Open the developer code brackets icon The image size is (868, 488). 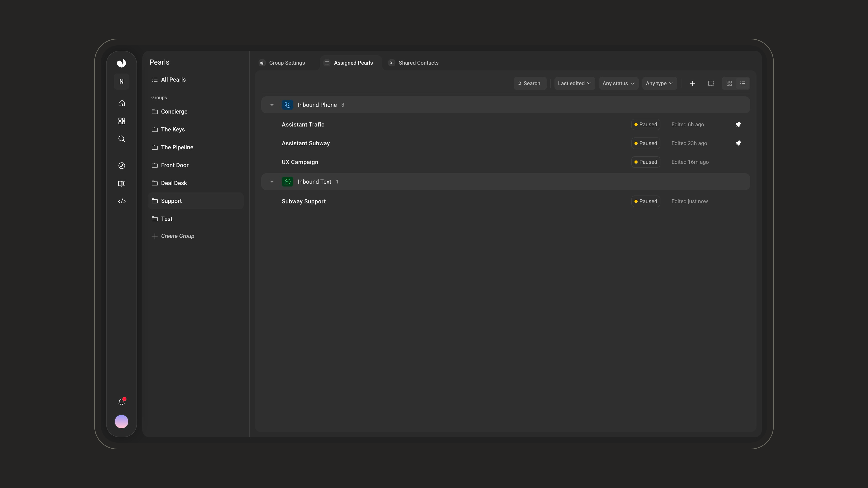coord(122,201)
